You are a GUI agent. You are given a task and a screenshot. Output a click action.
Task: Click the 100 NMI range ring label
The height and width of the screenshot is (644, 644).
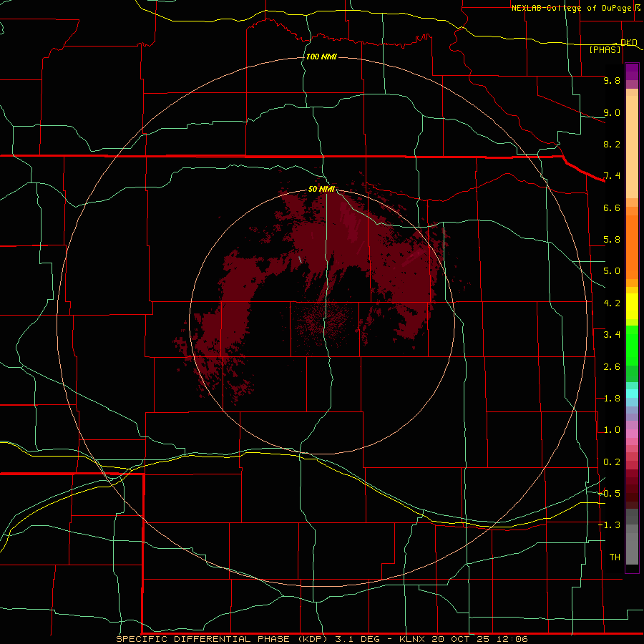point(321,57)
